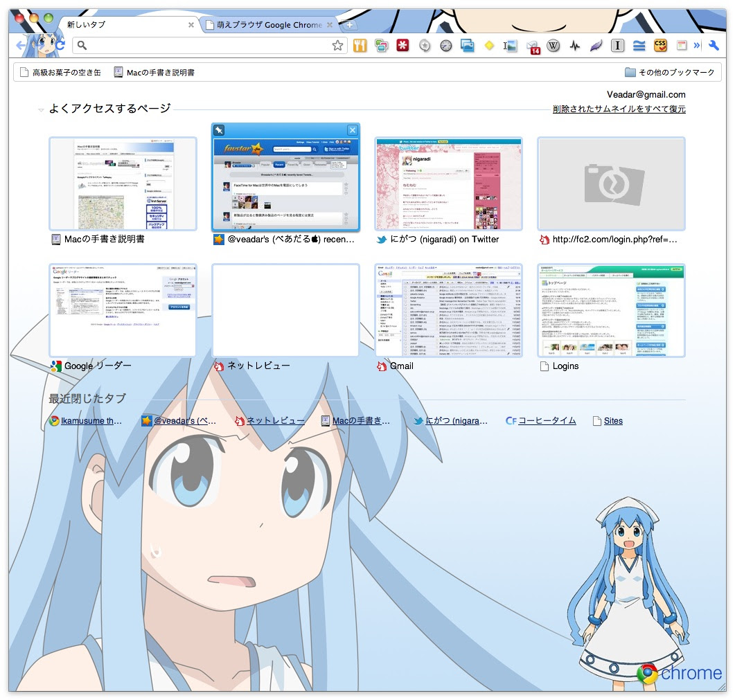Unpin the favstar thumbnail via the pin icon
Viewport: 735px width, 700px height.
(219, 130)
